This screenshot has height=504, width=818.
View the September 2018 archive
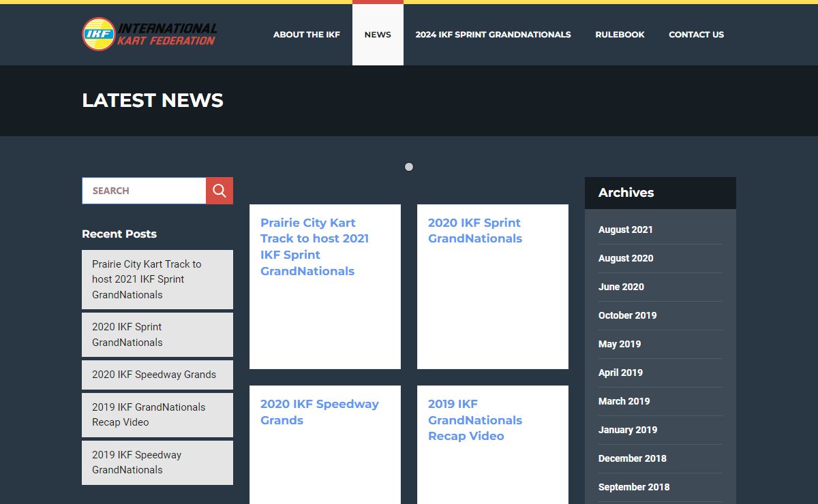pos(634,487)
